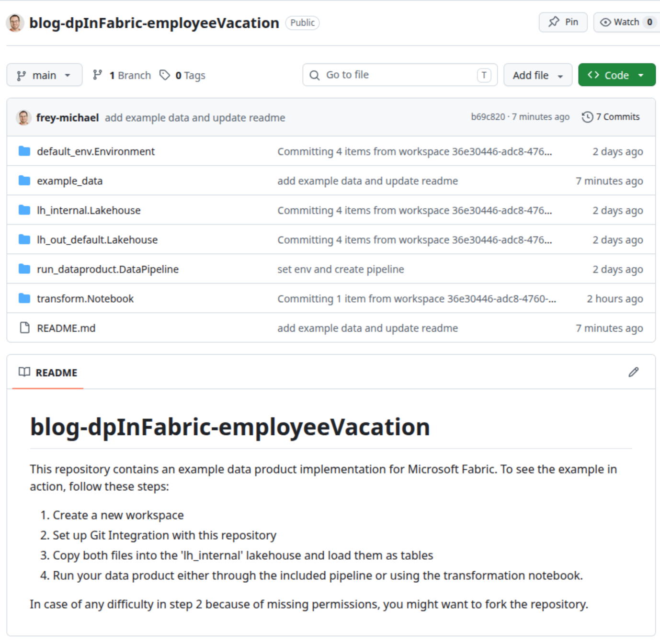Open the frey-michael author link
The width and height of the screenshot is (660, 644).
(x=68, y=118)
